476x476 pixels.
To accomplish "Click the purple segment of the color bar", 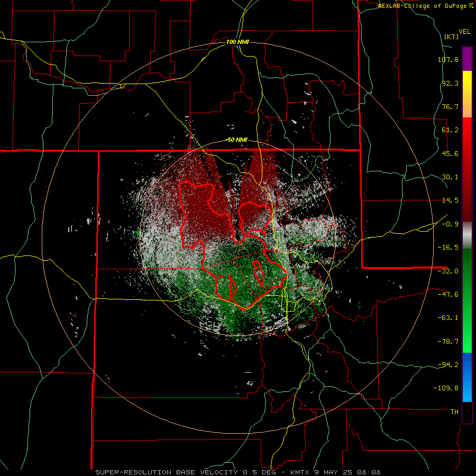I will (467, 59).
